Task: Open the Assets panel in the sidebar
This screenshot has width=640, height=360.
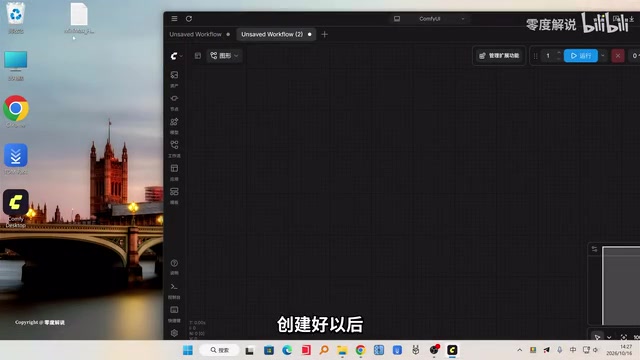Action: (x=174, y=79)
